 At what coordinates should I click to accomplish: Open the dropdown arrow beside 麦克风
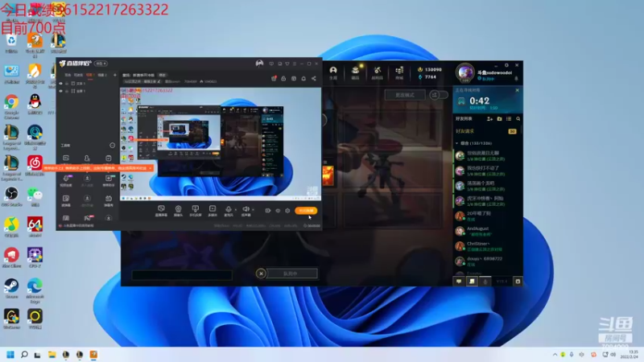[235, 210]
